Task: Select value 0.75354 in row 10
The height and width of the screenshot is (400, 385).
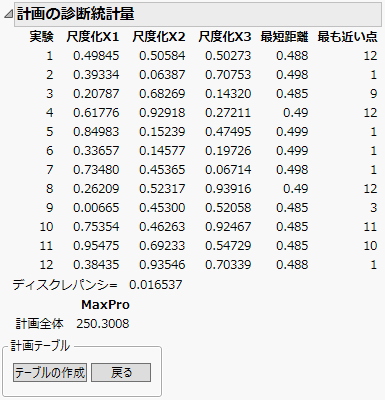Action: pyautogui.click(x=96, y=227)
